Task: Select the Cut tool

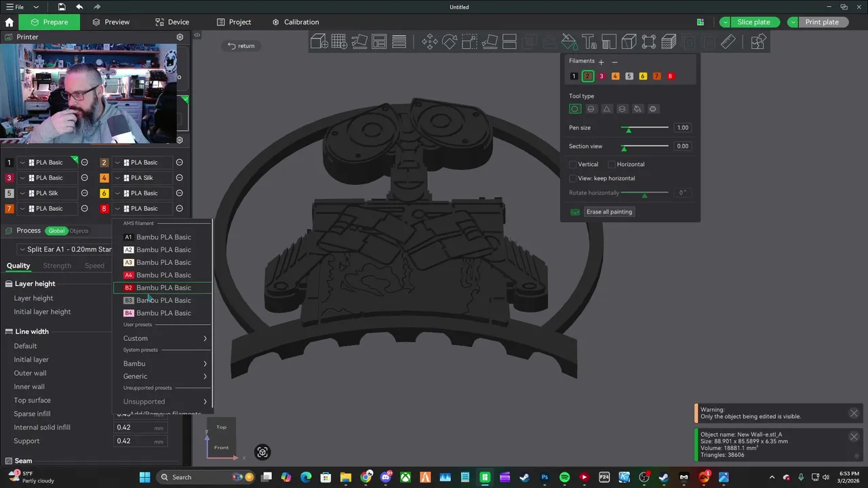Action: pyautogui.click(x=509, y=42)
